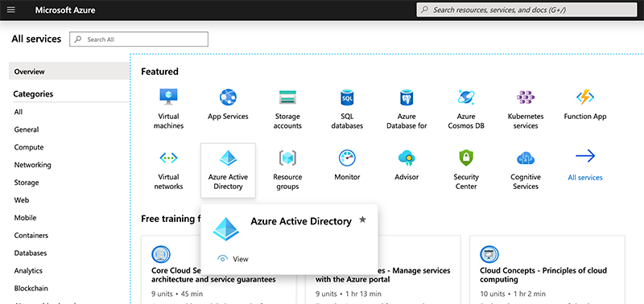Open Azure Cosmos DB icon
644x304 pixels.
[x=466, y=97]
